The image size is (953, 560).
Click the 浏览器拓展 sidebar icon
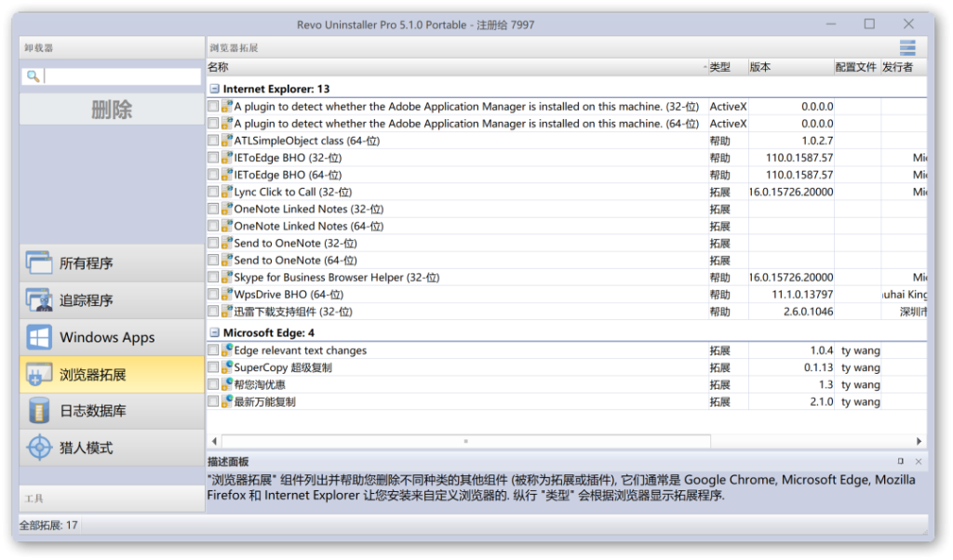click(x=39, y=375)
